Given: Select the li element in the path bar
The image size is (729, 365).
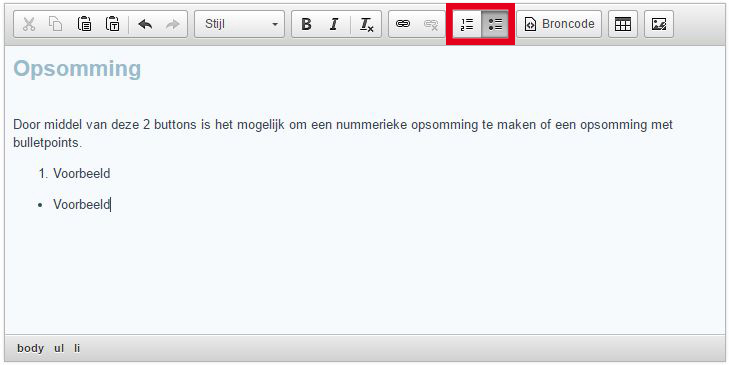Looking at the screenshot, I should click(x=77, y=348).
